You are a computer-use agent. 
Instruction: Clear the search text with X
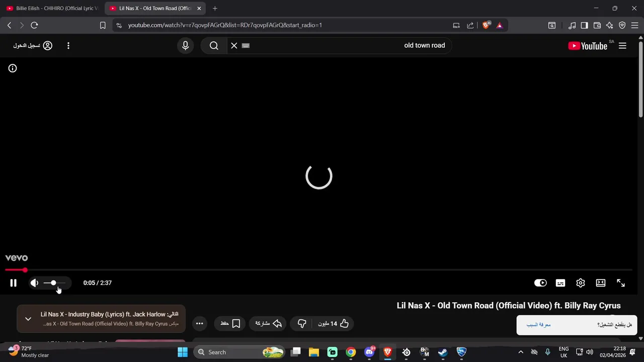coord(234,46)
